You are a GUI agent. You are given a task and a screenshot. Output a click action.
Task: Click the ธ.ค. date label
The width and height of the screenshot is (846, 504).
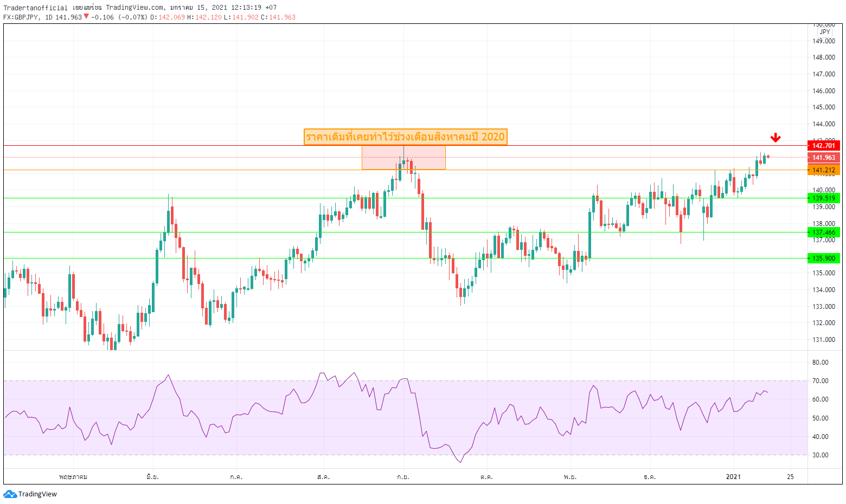click(650, 477)
